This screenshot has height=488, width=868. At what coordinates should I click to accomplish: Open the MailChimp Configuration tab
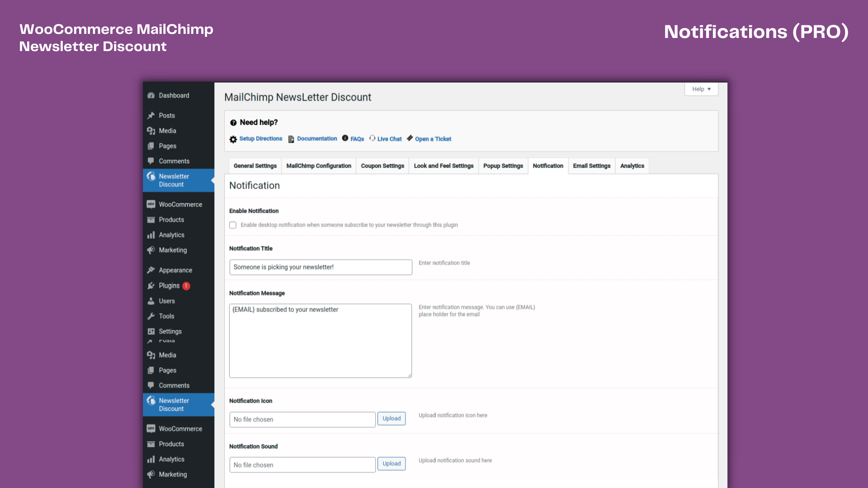319,166
